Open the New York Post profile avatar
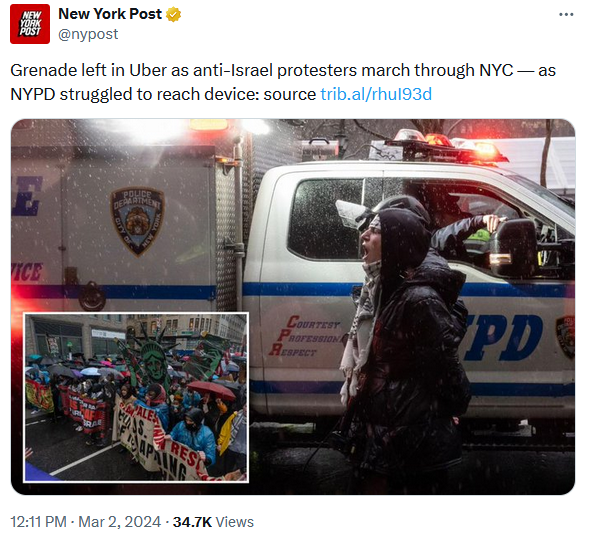The image size is (589, 543). [30, 24]
